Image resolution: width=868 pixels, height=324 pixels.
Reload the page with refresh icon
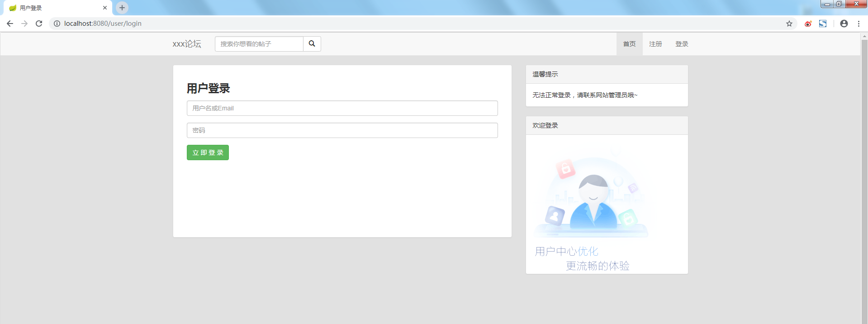39,24
